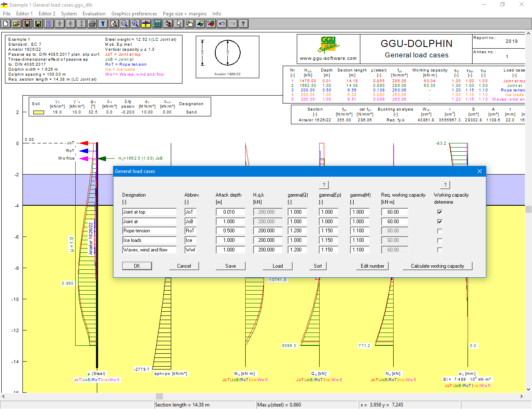Open help with the question mark toolbar icon
This screenshot has width=532, height=409.
pos(244,24)
